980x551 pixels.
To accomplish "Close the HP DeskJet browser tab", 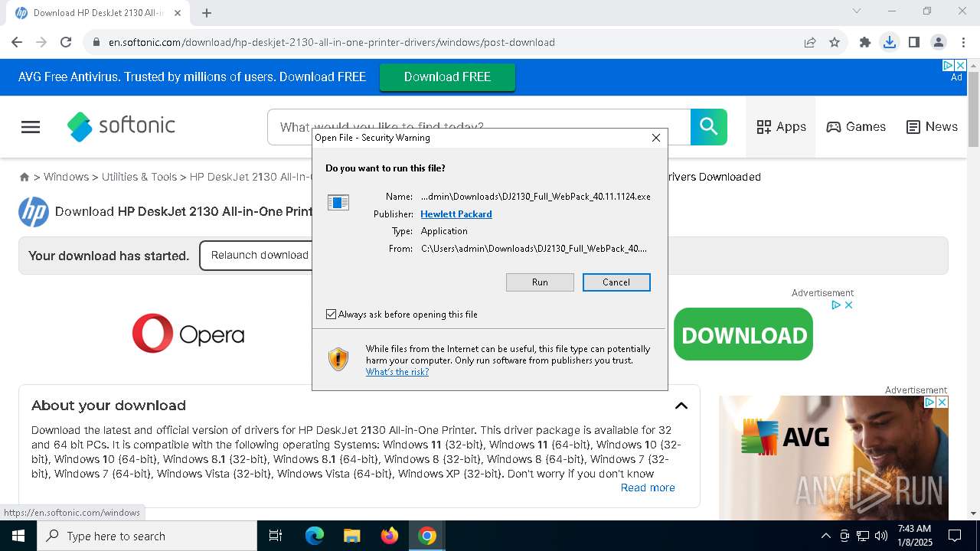I will tap(178, 13).
